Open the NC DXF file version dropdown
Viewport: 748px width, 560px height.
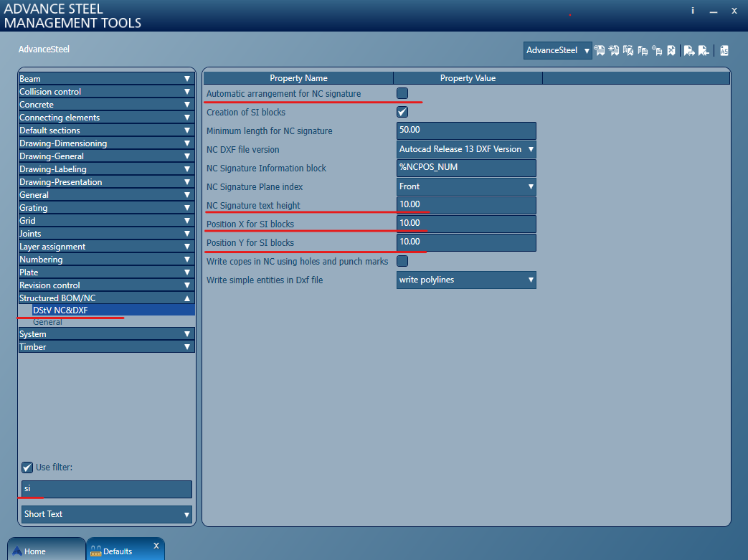(530, 148)
